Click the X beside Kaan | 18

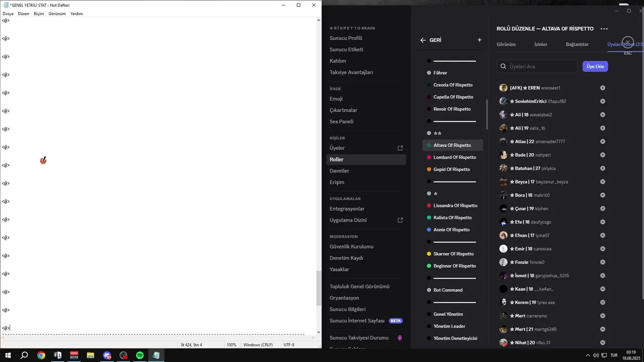(x=603, y=289)
